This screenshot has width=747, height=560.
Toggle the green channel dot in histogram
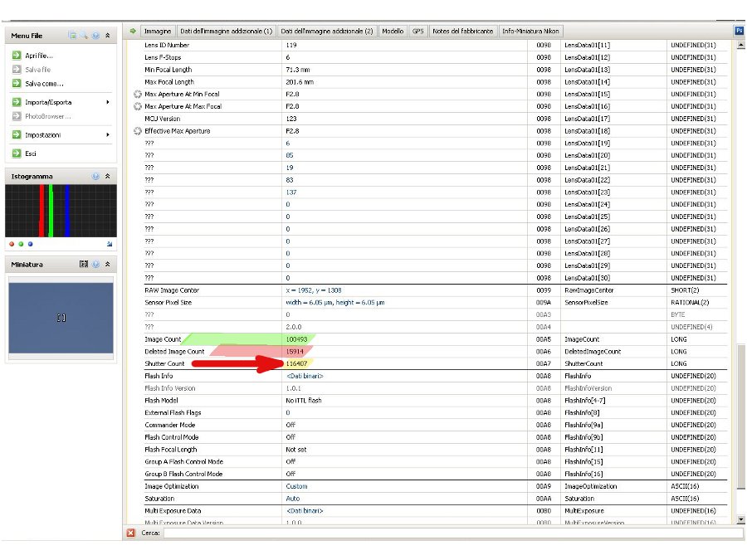click(21, 245)
